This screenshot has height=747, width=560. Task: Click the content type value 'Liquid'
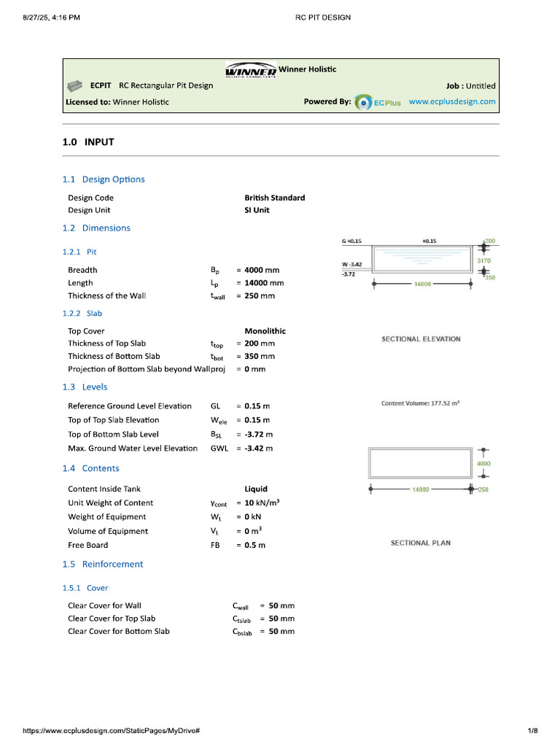tap(256, 489)
